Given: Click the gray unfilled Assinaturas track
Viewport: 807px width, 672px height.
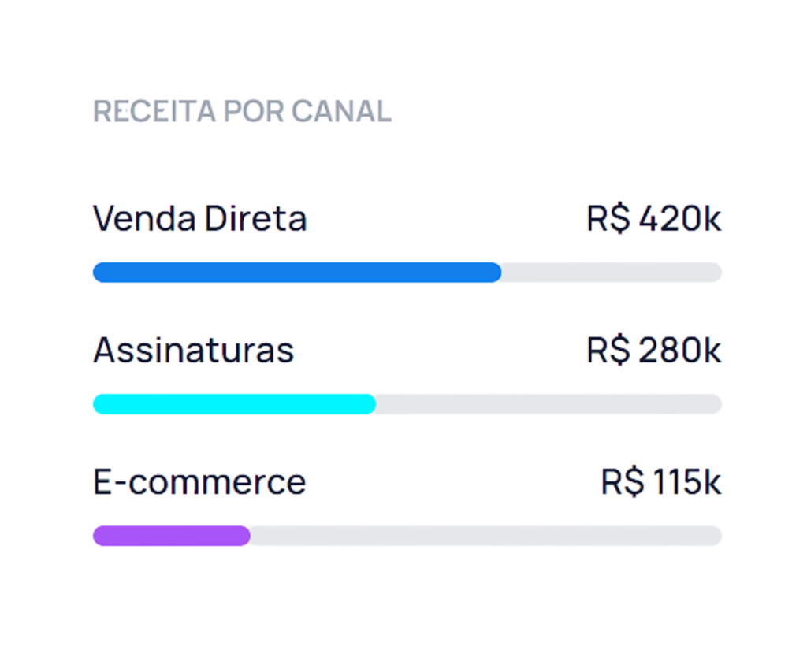Looking at the screenshot, I should tap(548, 404).
